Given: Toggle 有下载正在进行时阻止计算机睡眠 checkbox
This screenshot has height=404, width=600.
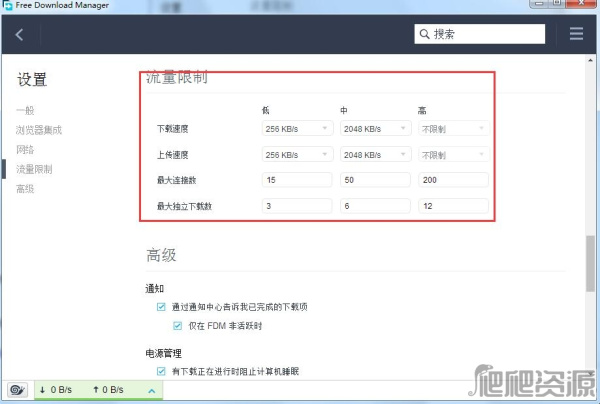Looking at the screenshot, I should [x=161, y=371].
